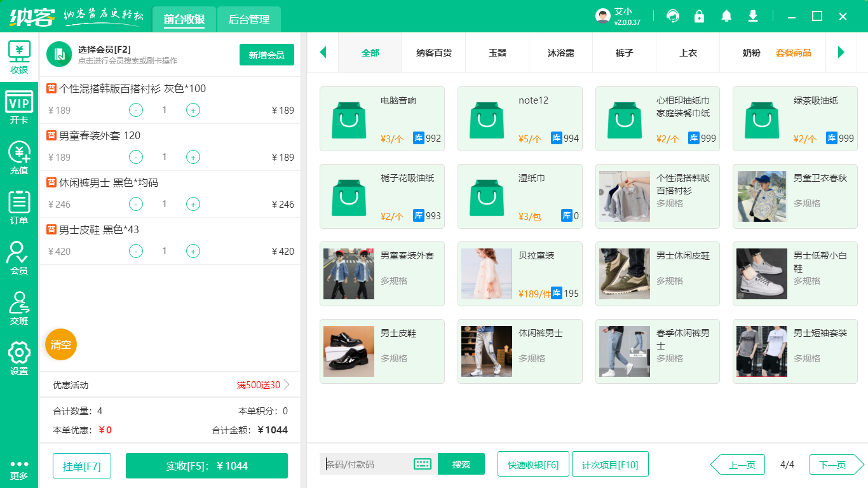
Task: Open the 会员 members panel
Action: 18,257
